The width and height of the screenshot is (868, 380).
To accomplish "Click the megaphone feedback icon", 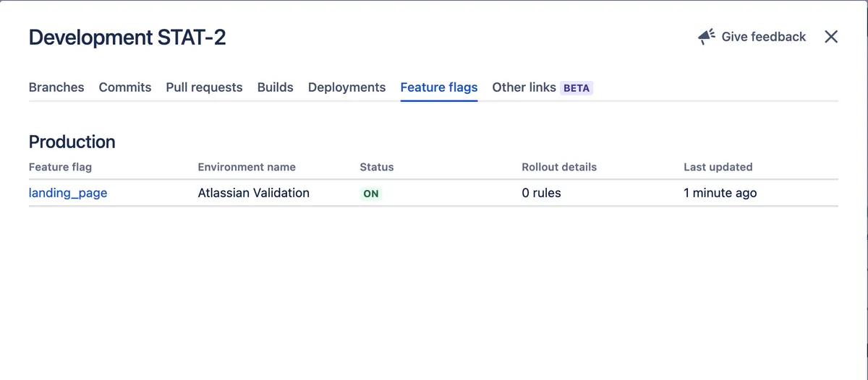I will coord(707,37).
